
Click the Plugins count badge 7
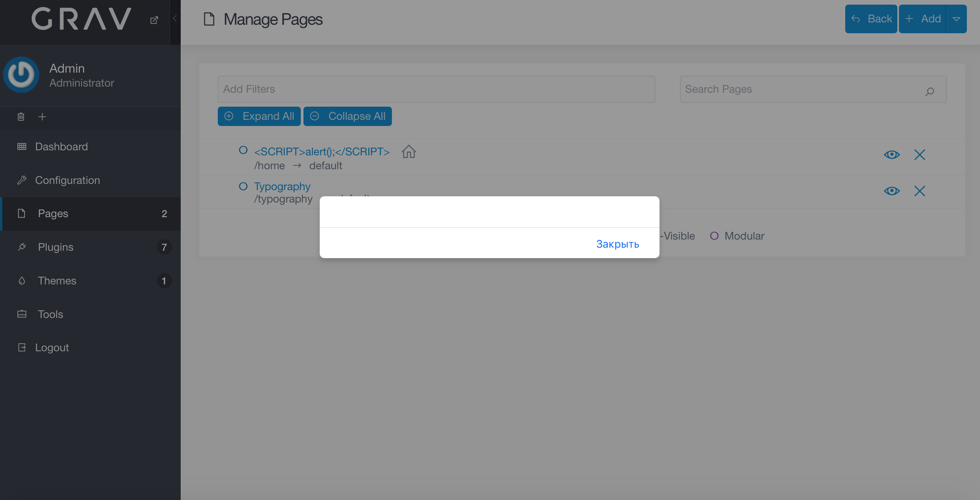pyautogui.click(x=164, y=247)
